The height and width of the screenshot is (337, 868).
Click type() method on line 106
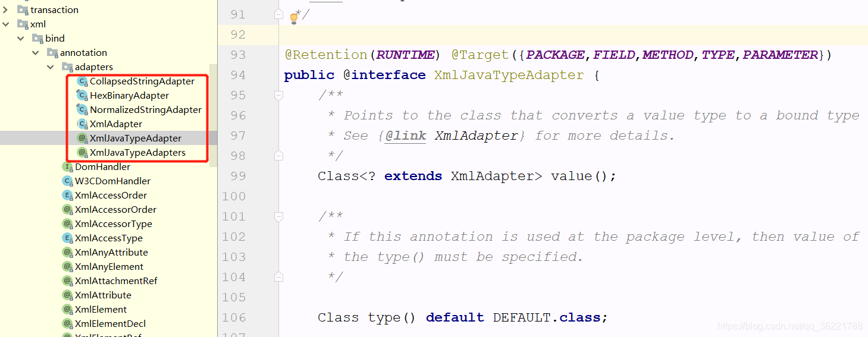click(391, 317)
